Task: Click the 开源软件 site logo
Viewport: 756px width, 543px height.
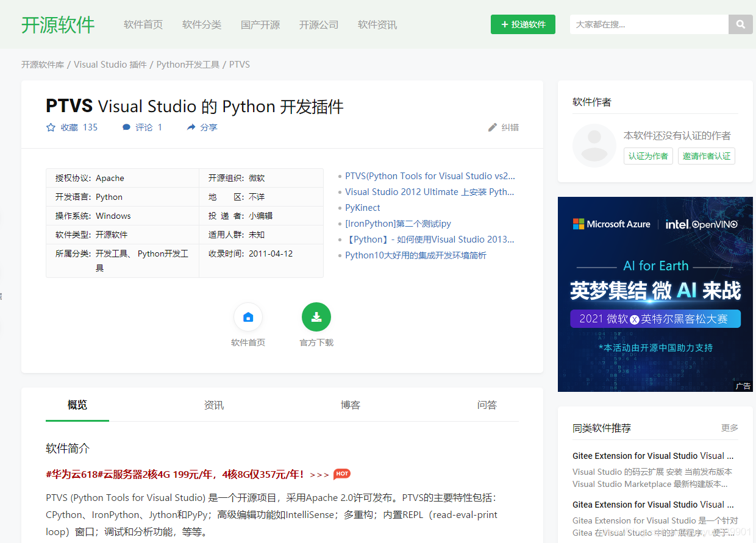Action: [x=58, y=24]
